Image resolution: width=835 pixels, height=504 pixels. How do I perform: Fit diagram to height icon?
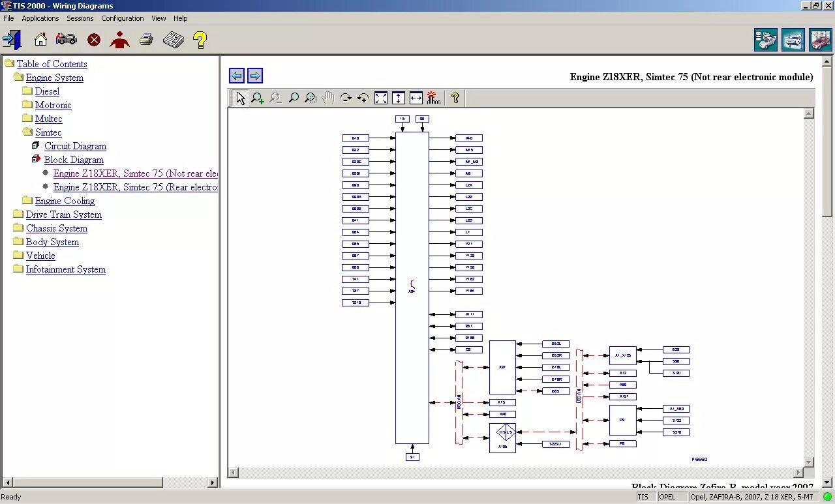point(399,98)
